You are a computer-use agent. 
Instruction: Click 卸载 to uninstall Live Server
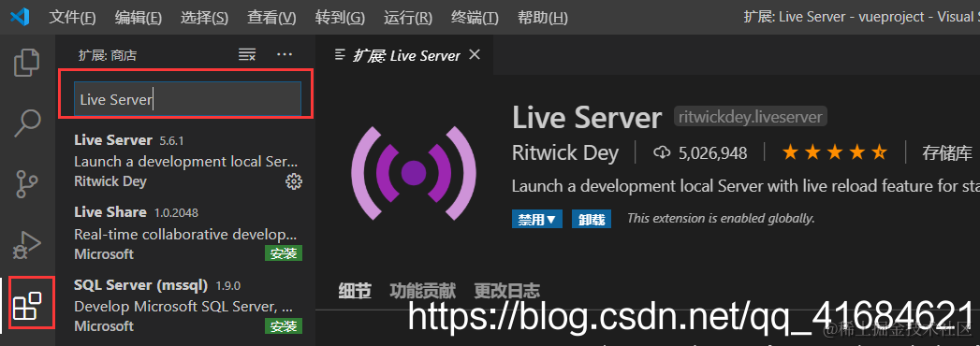(x=592, y=219)
